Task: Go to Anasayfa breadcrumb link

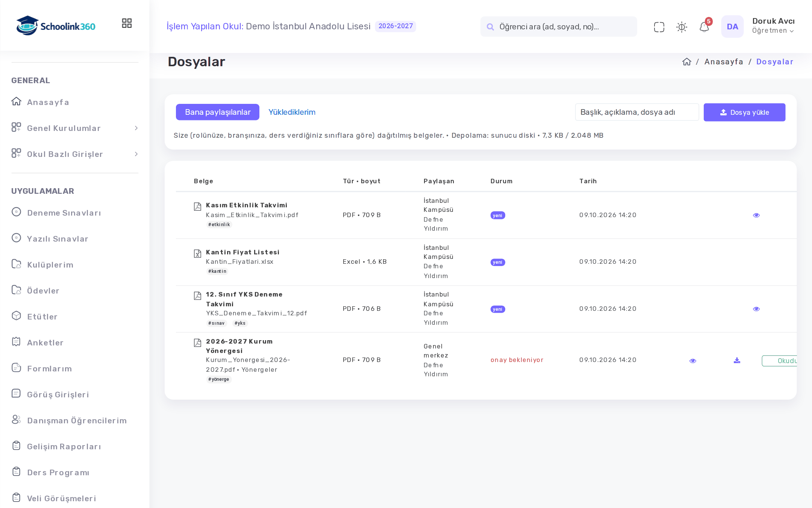Action: pyautogui.click(x=724, y=62)
